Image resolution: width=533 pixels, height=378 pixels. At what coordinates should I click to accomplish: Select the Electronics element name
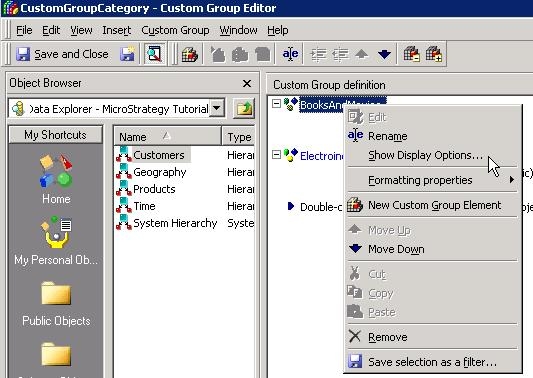[x=322, y=156]
